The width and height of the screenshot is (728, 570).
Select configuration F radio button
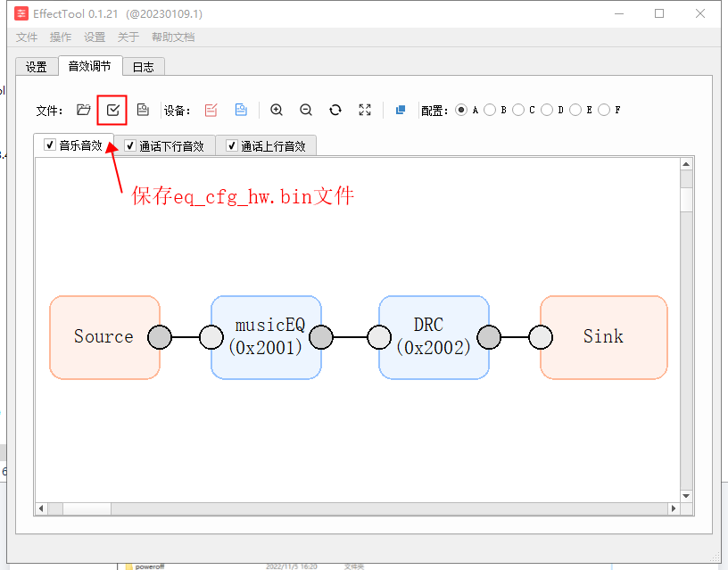point(604,110)
